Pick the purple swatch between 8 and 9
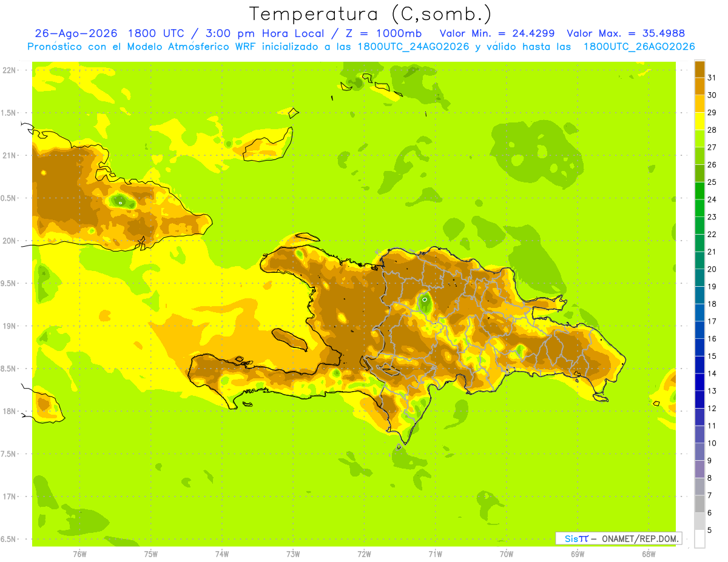728x562 pixels. 699,469
